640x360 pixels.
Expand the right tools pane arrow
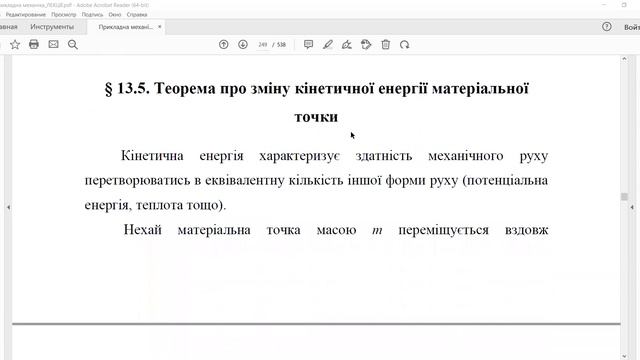point(632,207)
